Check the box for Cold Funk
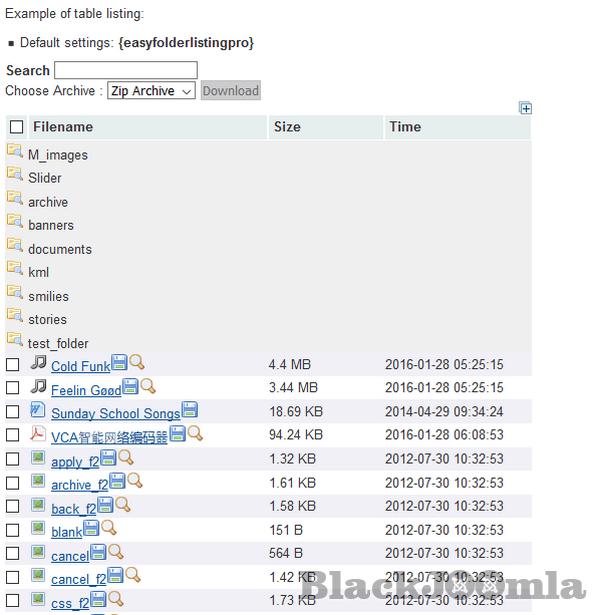 (13, 365)
